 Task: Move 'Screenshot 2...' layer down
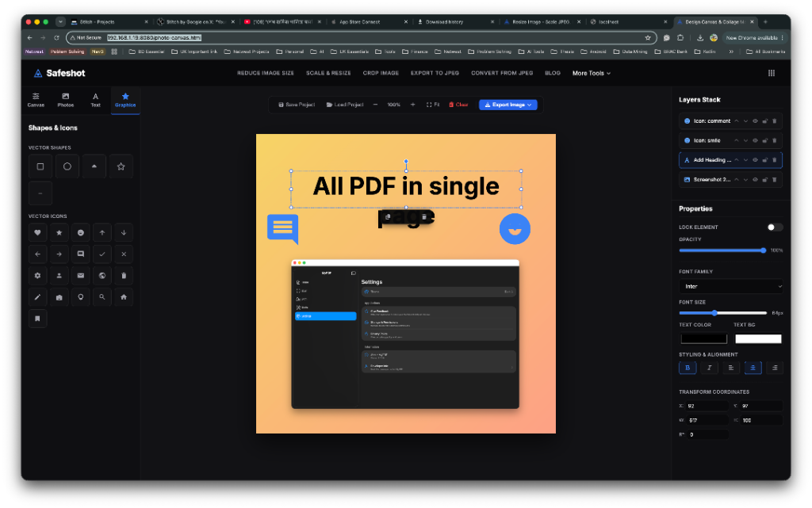coord(745,180)
